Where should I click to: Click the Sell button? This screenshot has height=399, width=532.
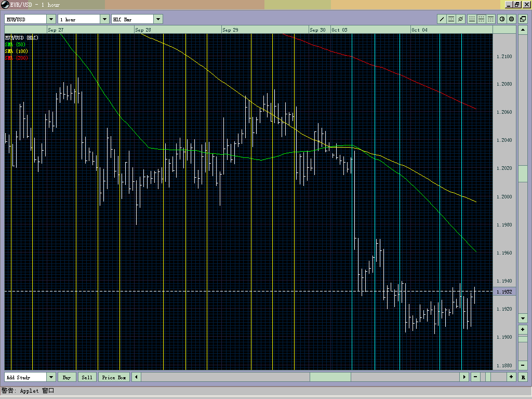tap(86, 377)
